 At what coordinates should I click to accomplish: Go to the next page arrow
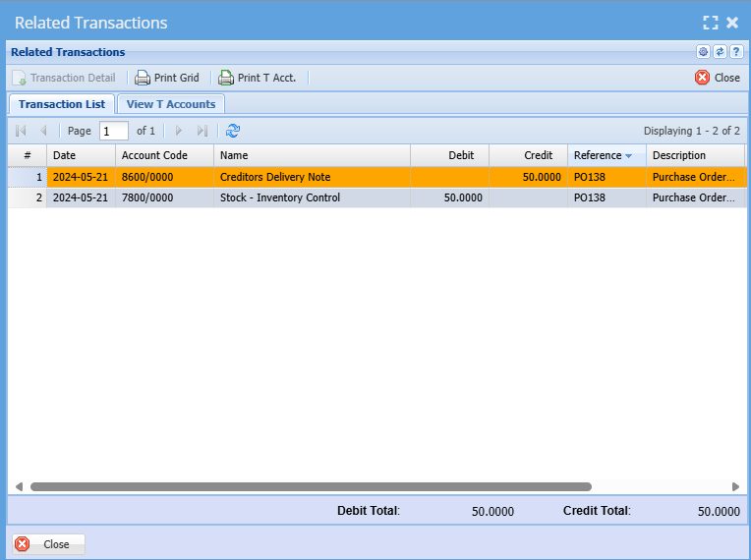click(x=179, y=131)
